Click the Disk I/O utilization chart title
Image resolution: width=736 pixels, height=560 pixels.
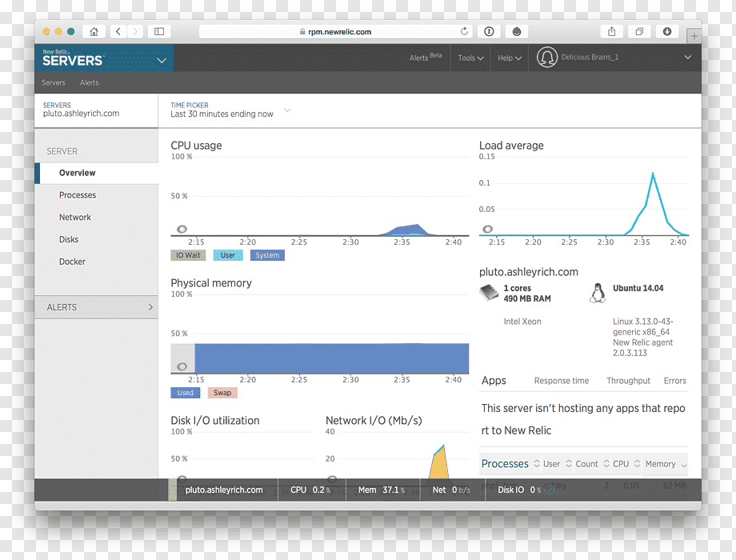pos(215,421)
